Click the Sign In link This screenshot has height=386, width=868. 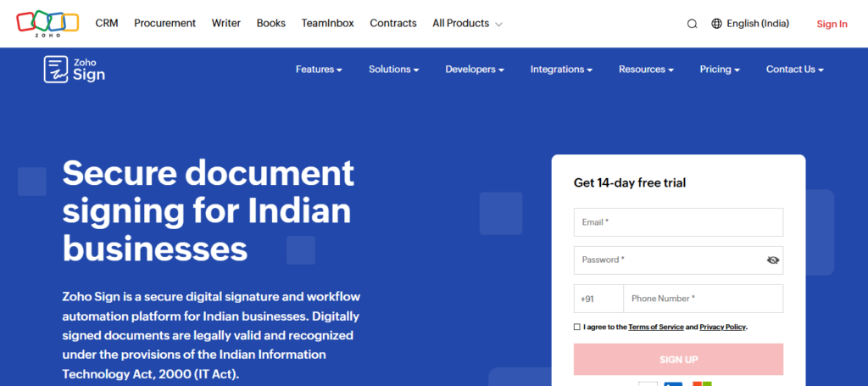832,24
